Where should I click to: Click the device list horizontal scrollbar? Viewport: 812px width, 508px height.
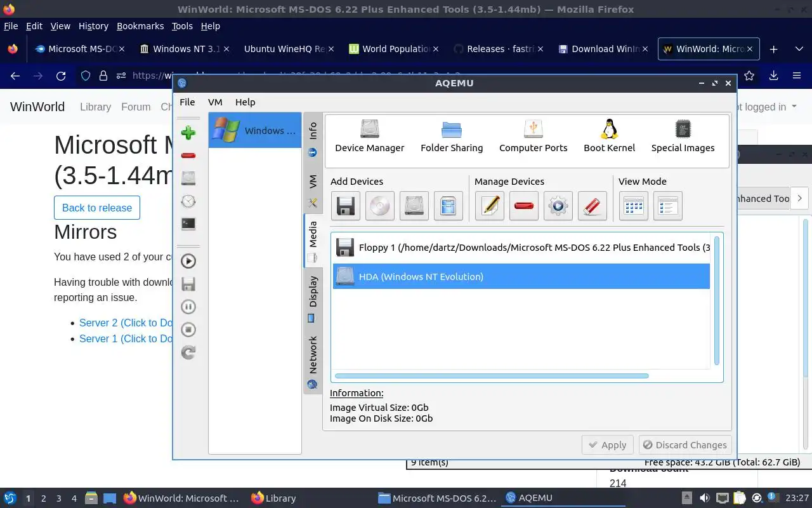coord(492,376)
